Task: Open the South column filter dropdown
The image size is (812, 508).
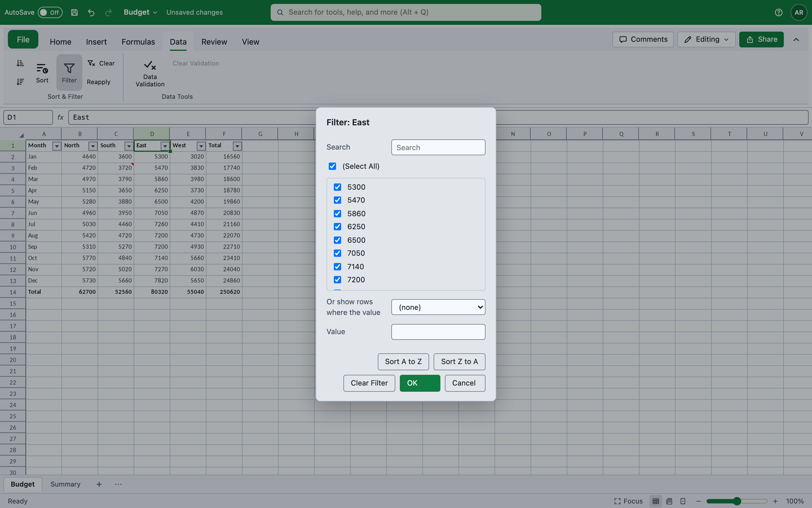Action: coord(129,146)
